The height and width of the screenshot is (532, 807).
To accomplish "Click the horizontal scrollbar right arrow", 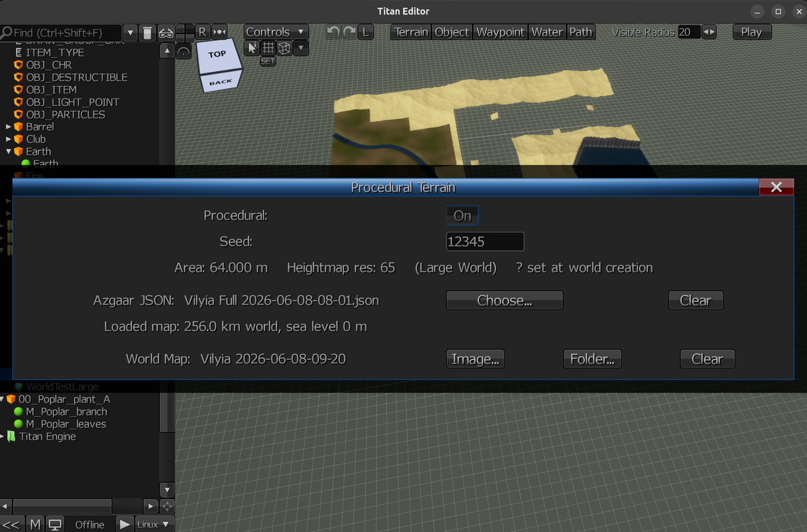I will tap(150, 506).
